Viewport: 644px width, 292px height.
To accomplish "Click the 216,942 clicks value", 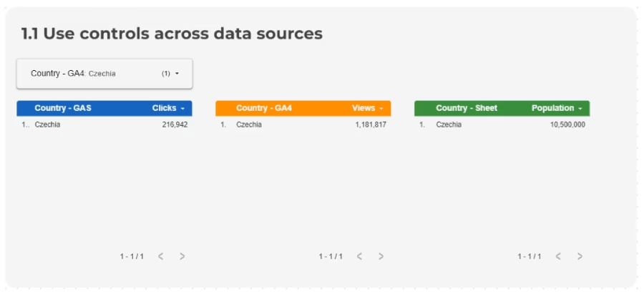I will click(175, 125).
